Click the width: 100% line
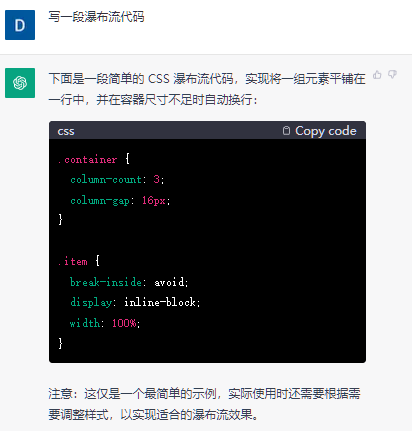 coord(105,323)
